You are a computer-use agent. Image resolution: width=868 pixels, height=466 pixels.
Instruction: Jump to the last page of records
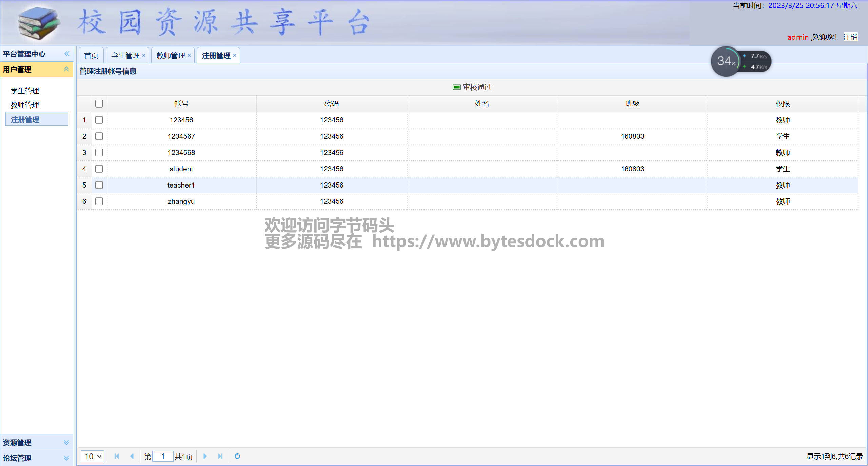click(x=220, y=456)
